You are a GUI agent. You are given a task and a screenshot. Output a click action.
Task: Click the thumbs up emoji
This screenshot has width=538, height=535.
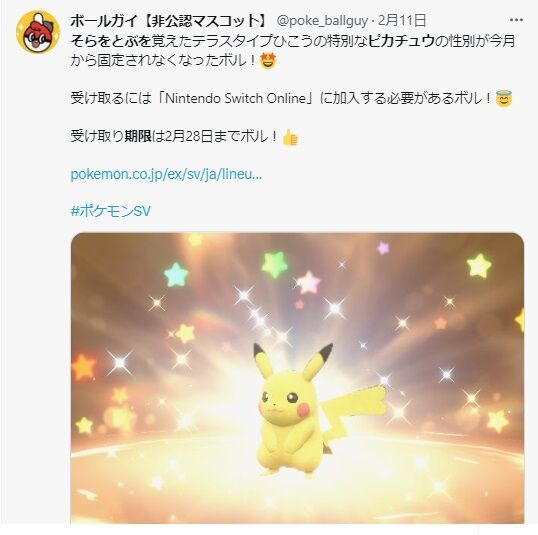click(x=290, y=137)
